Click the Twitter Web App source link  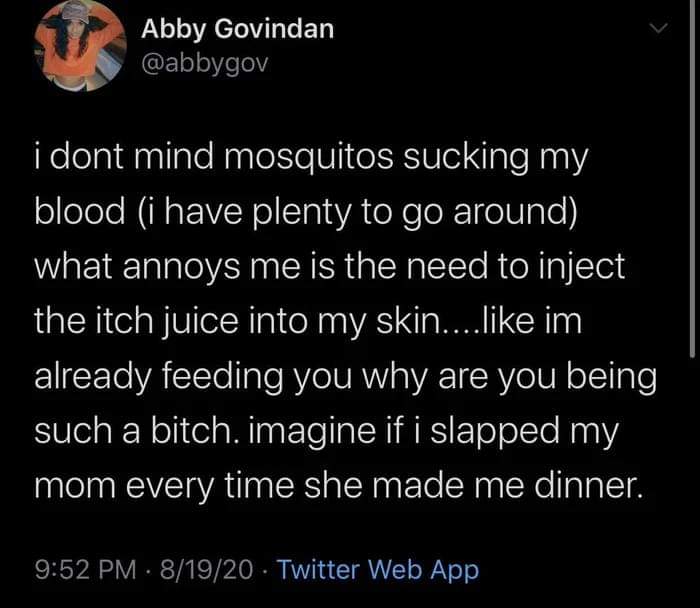[x=377, y=570]
